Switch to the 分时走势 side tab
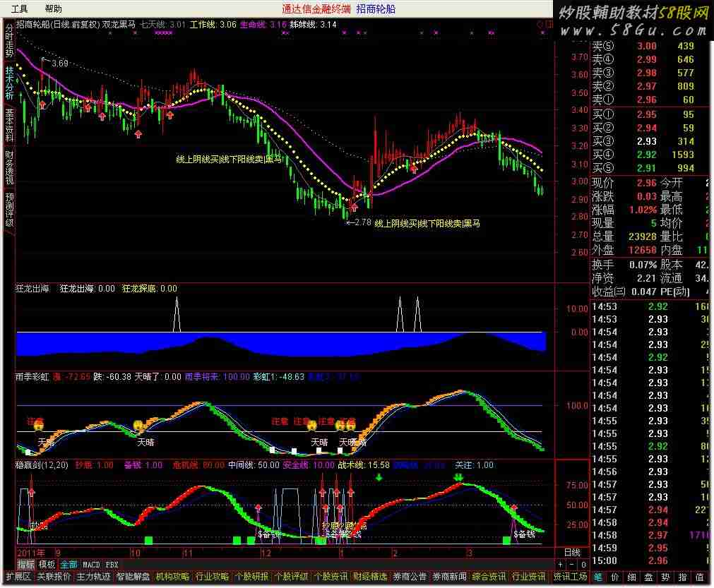Viewport: 714px width, 588px height. [x=9, y=41]
